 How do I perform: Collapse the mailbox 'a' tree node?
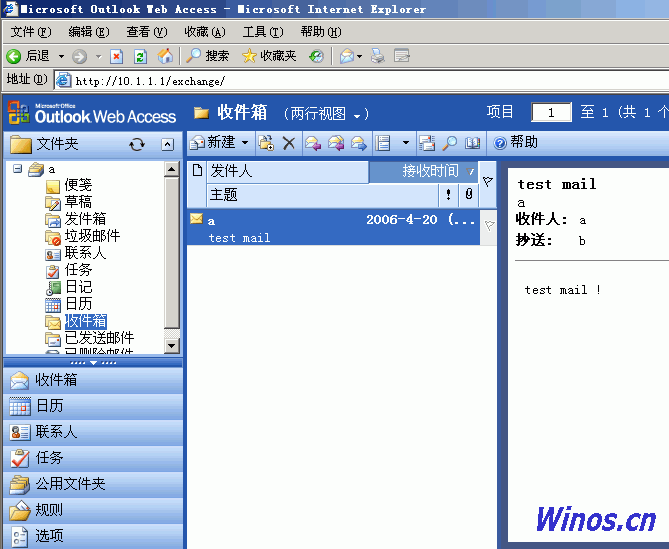coord(18,169)
